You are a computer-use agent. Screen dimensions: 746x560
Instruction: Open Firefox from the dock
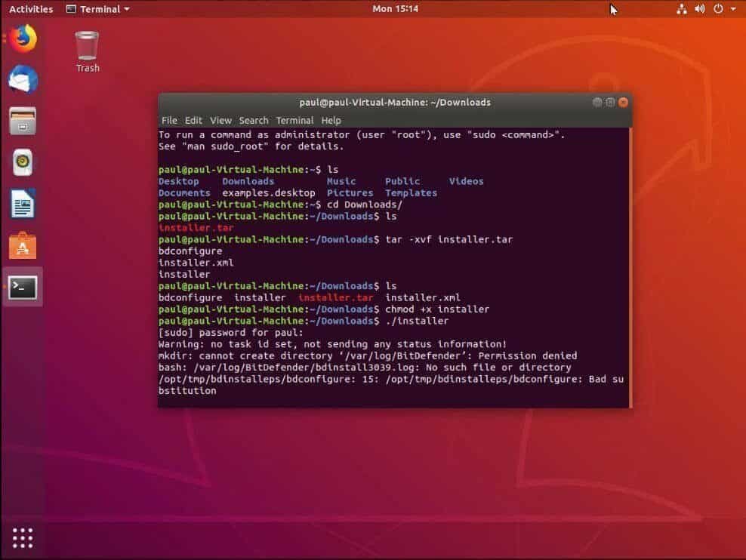click(x=23, y=38)
